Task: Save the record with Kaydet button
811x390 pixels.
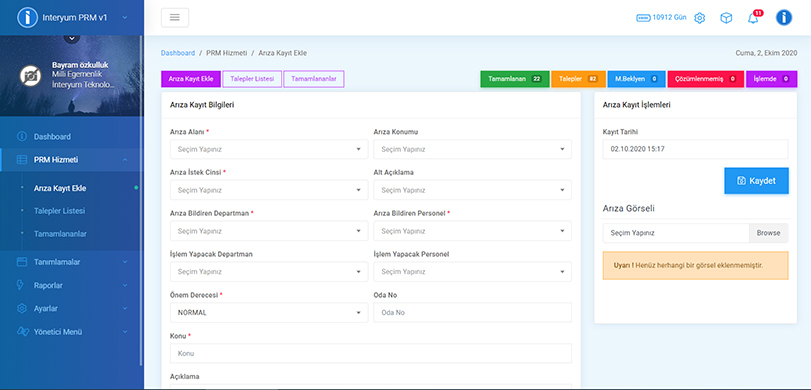Action: [x=756, y=181]
